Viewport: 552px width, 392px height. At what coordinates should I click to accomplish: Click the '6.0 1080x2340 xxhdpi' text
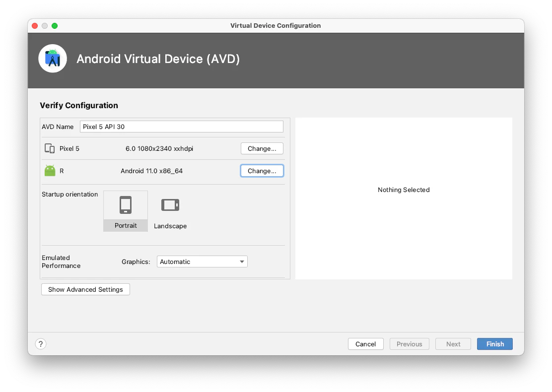coord(159,148)
